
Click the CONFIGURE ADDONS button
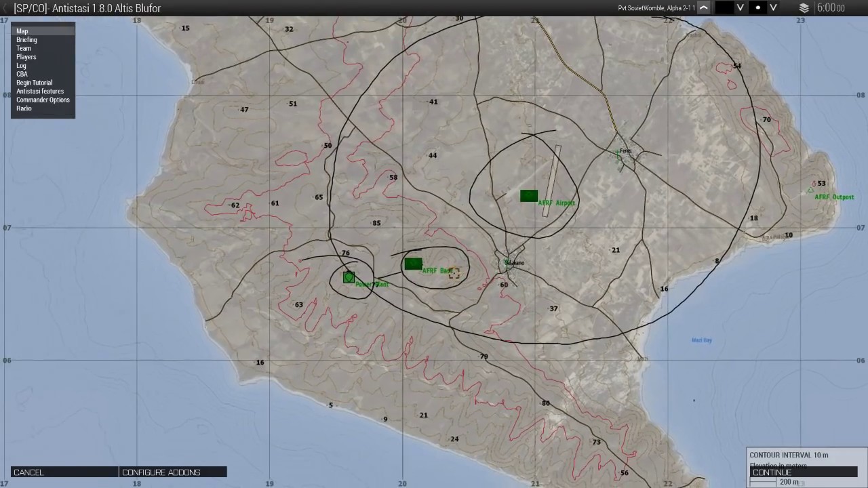(x=173, y=472)
